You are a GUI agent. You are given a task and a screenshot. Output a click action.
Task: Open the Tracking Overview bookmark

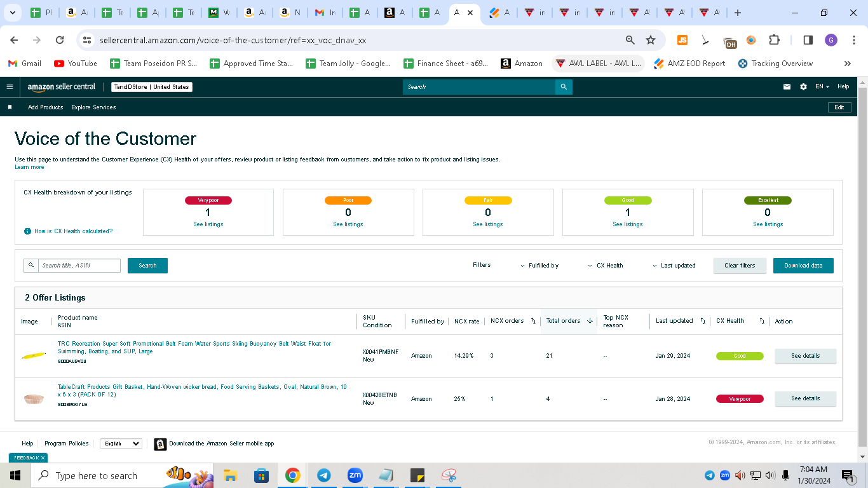775,64
